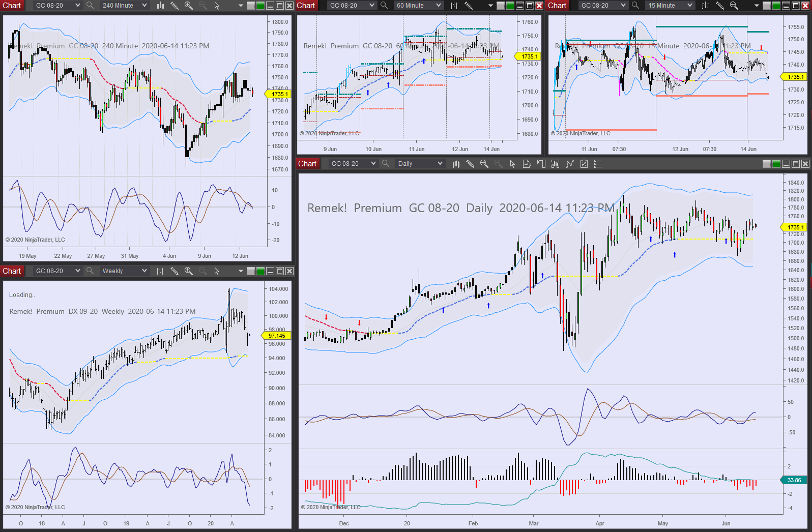Click Chart tab of 240 Minute window

click(12, 6)
